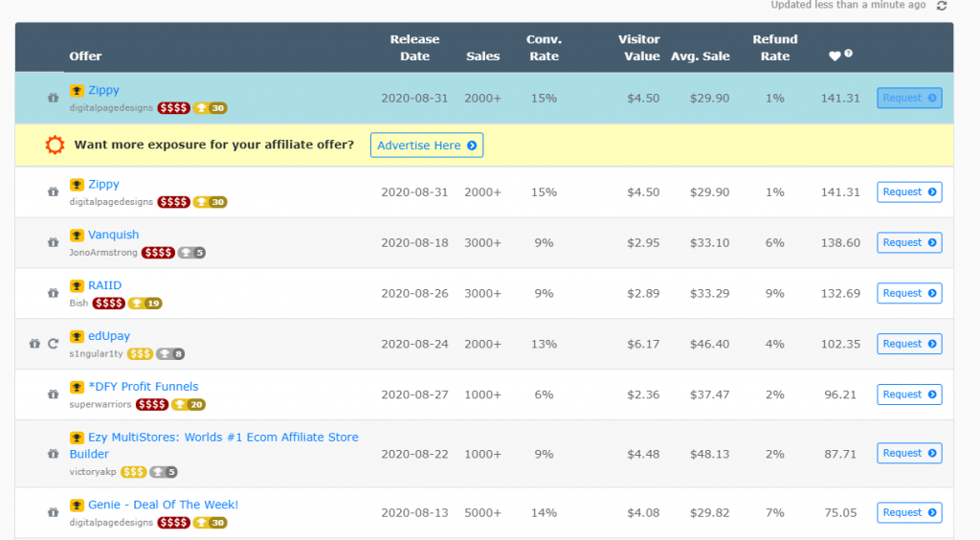The height and width of the screenshot is (540, 980).
Task: Click the yellow $$$ badge under edUpay
Action: pos(140,353)
